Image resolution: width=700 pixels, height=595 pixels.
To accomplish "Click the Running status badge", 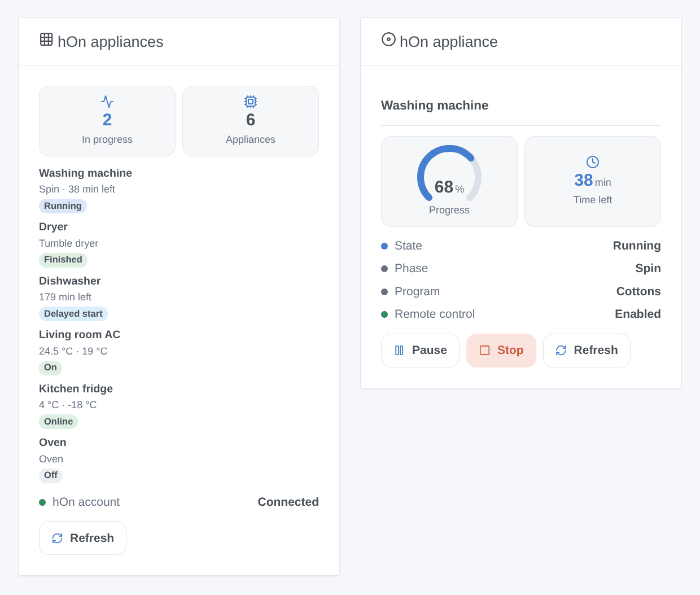I will [63, 206].
